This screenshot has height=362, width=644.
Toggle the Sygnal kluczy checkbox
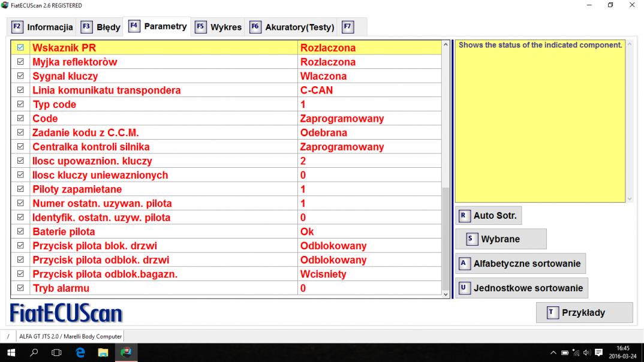[x=20, y=76]
